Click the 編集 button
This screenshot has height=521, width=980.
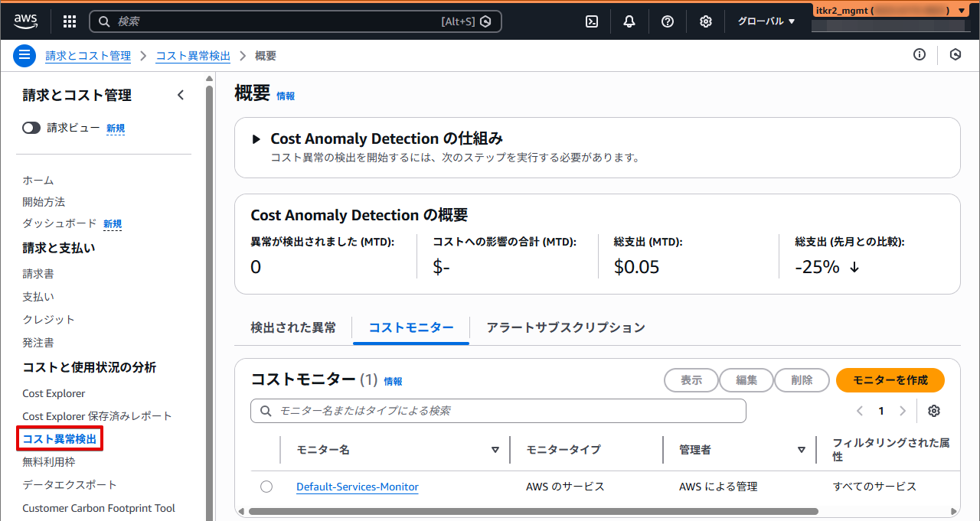tap(746, 380)
